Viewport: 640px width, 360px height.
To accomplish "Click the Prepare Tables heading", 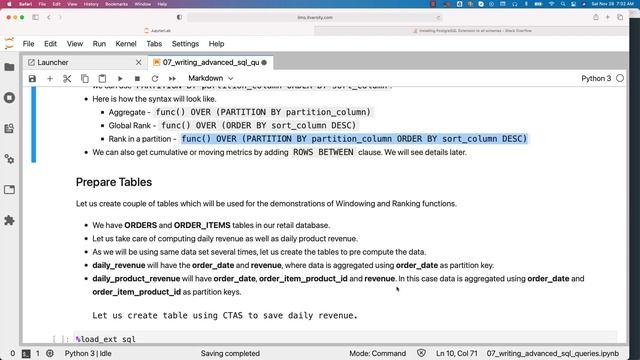I will [114, 182].
